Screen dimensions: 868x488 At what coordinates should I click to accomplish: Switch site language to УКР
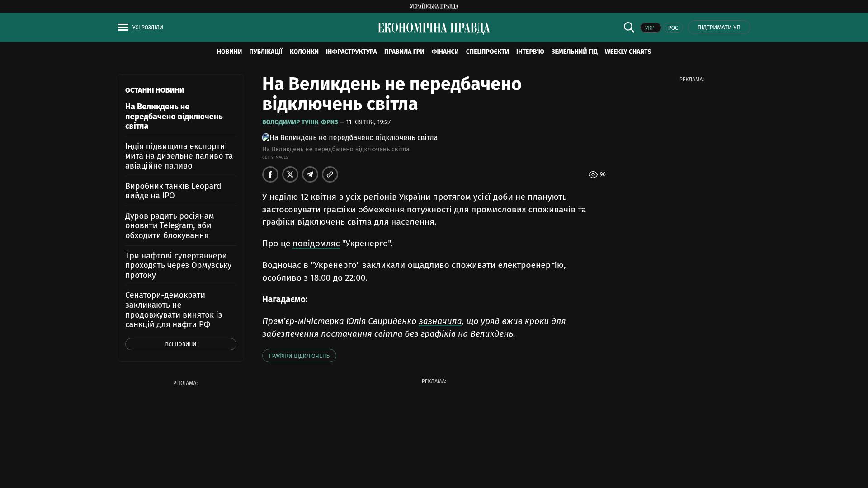click(650, 28)
